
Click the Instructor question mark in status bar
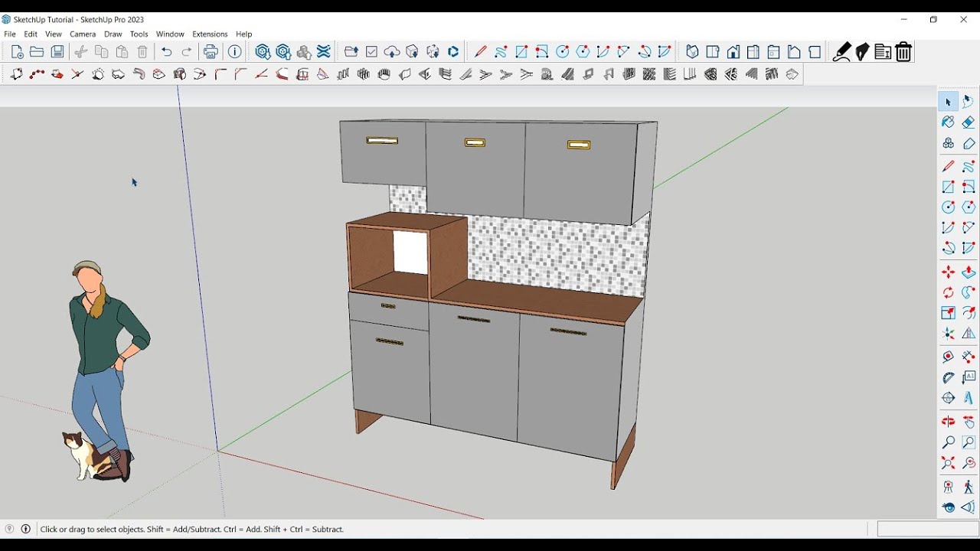[9, 529]
